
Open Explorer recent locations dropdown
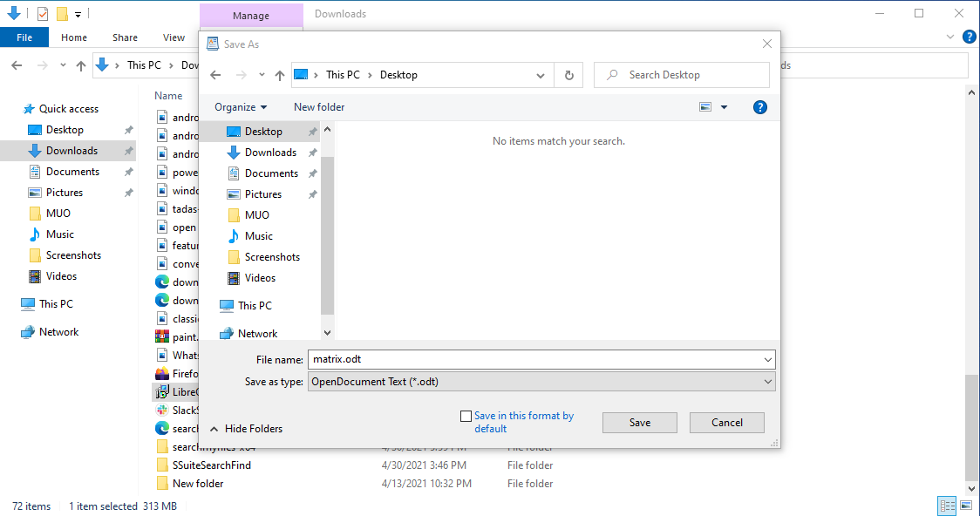[63, 65]
